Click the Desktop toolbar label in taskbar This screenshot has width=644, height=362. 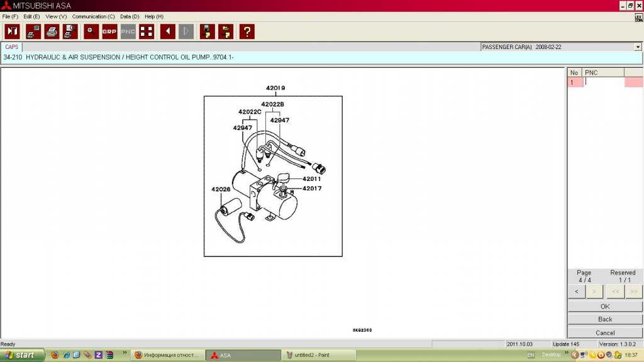(x=551, y=354)
